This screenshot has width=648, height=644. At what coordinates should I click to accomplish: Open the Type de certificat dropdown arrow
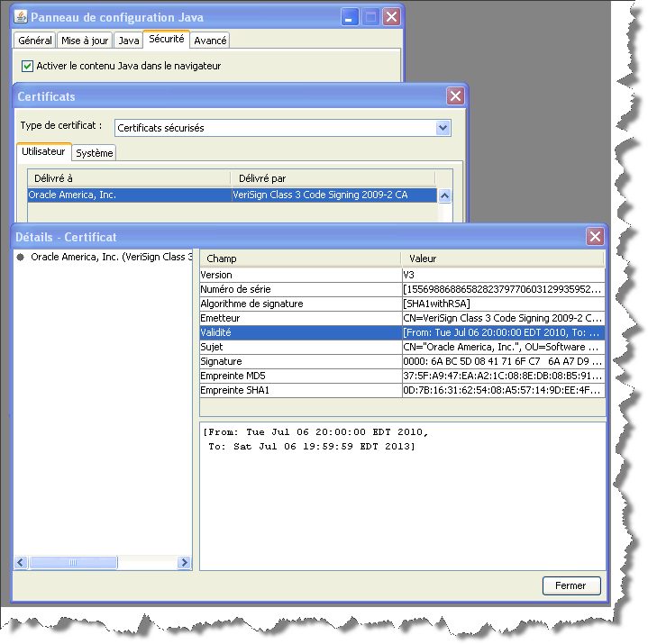pyautogui.click(x=443, y=128)
